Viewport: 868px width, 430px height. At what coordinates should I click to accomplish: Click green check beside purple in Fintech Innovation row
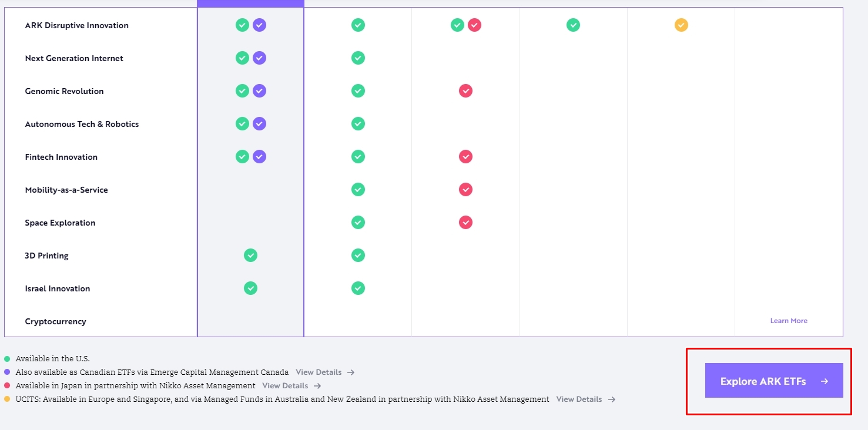pyautogui.click(x=242, y=157)
